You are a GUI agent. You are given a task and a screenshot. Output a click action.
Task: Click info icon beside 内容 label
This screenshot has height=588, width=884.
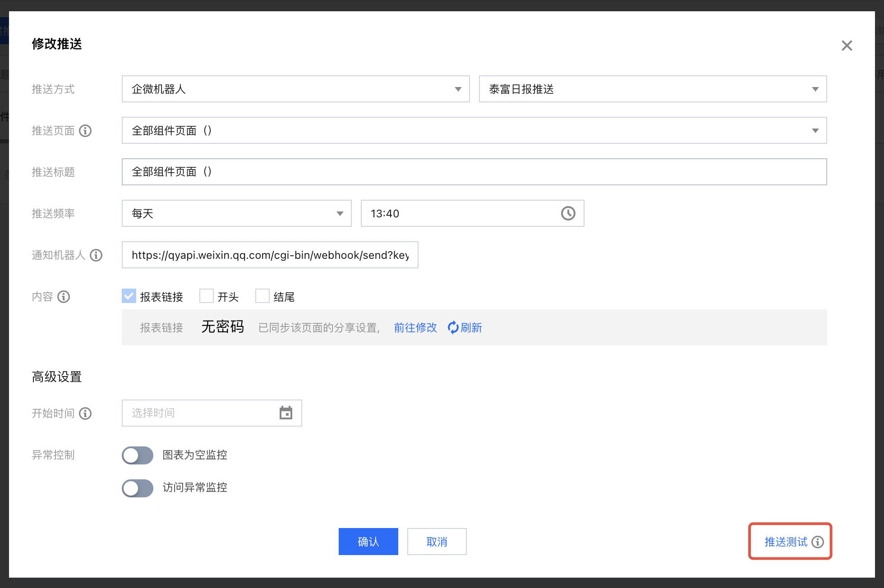pyautogui.click(x=64, y=297)
